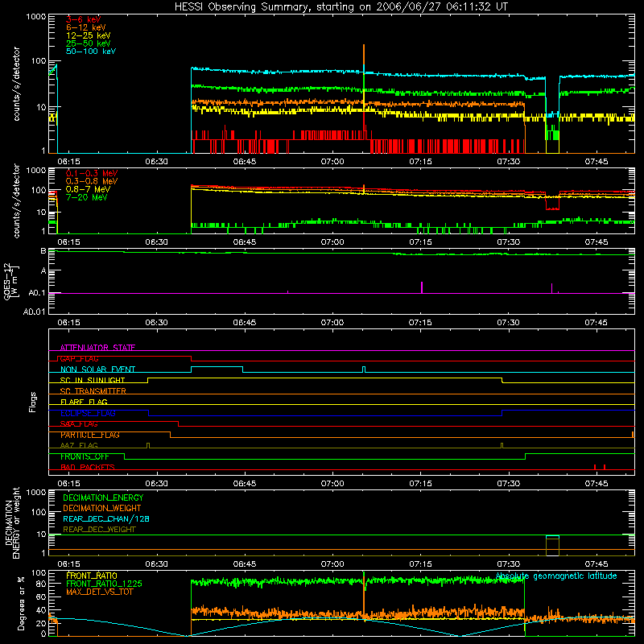Select the 12-25 keV legend label
The image size is (644, 644).
pyautogui.click(x=89, y=35)
